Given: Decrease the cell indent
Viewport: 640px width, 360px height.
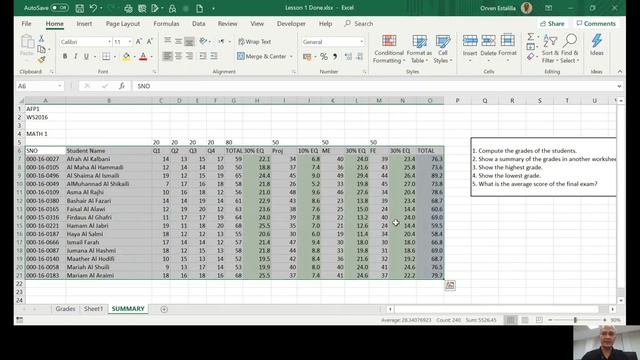Looking at the screenshot, I should (x=203, y=56).
